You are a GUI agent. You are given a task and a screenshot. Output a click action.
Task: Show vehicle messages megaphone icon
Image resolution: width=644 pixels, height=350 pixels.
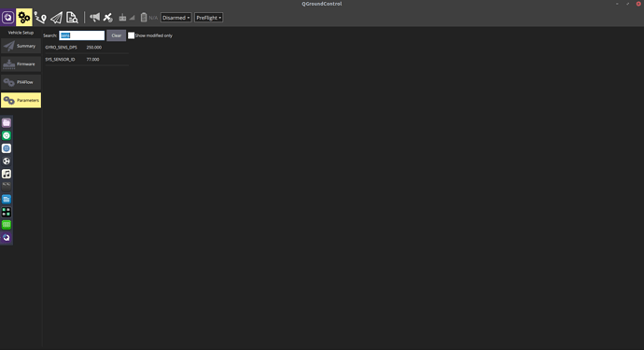95,17
